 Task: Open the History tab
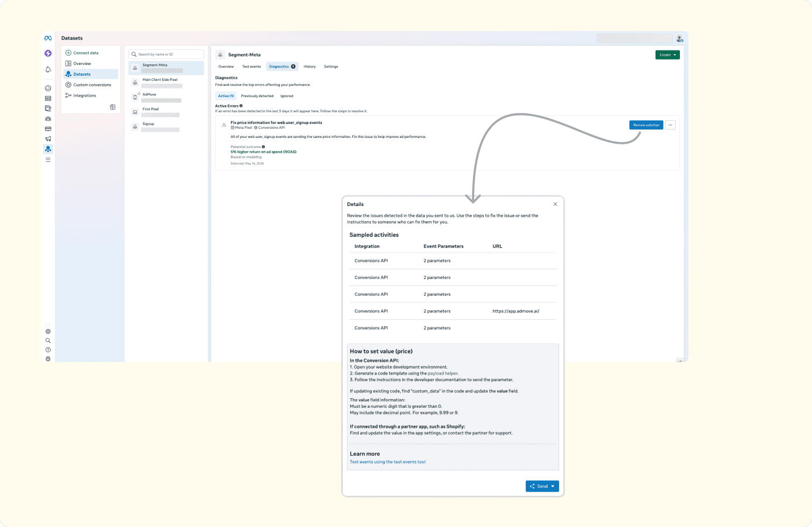[309, 67]
